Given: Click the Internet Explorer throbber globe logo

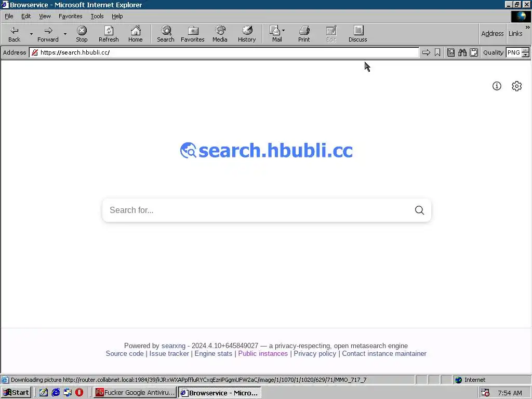Looking at the screenshot, I should tap(521, 16).
